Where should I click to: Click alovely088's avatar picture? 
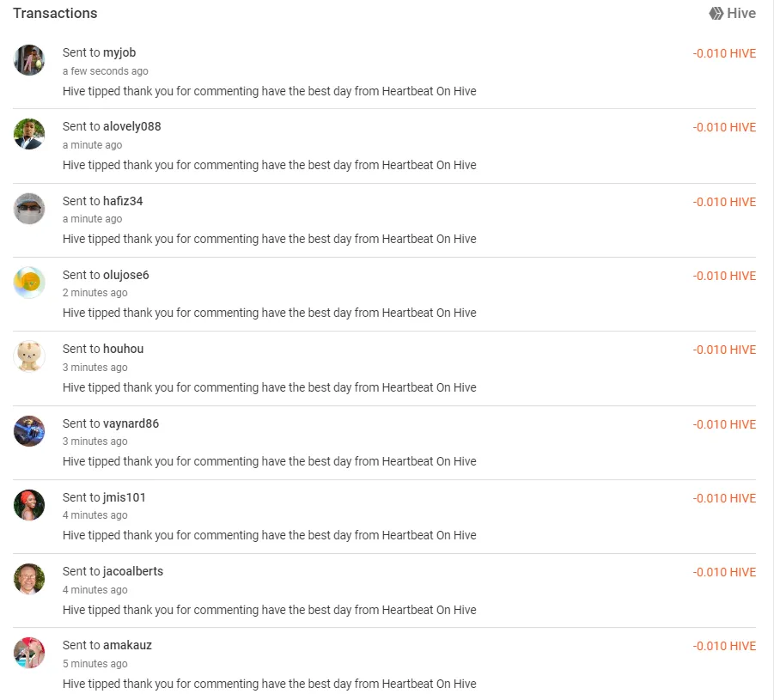pyautogui.click(x=29, y=134)
